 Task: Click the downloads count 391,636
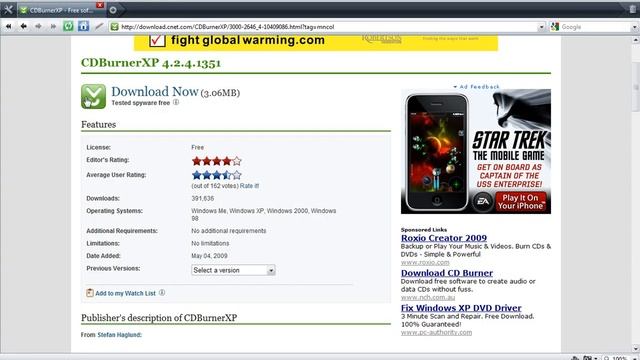(202, 198)
